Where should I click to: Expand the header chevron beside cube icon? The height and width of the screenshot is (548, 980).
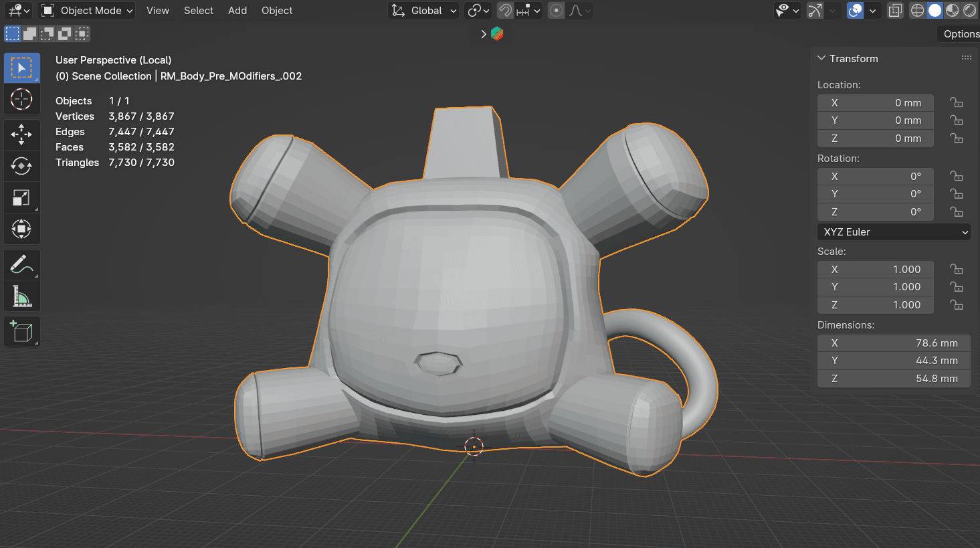(x=484, y=34)
